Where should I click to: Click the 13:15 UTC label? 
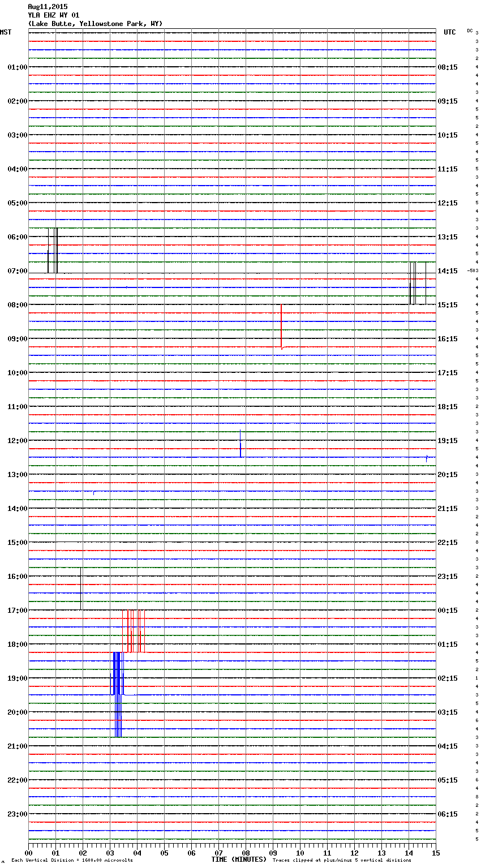[448, 237]
